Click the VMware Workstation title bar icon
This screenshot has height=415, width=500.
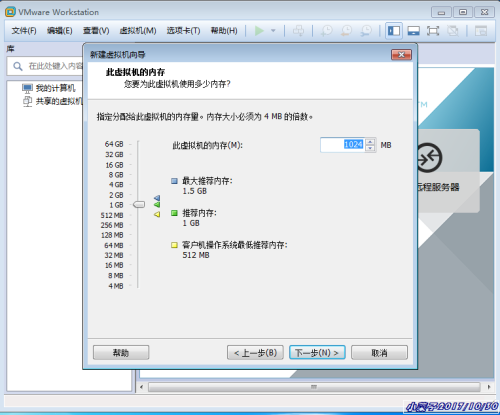pos(10,12)
